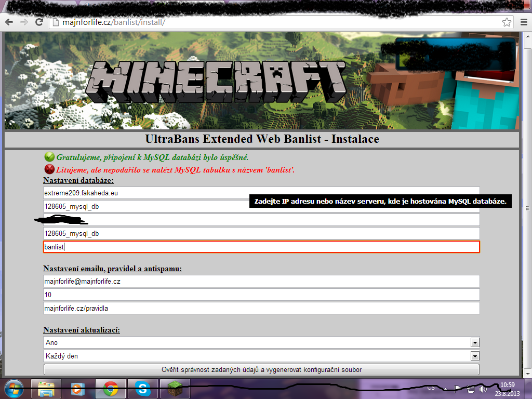
Task: Click Ověřit správnost zadaných údajů button
Action: 261,369
